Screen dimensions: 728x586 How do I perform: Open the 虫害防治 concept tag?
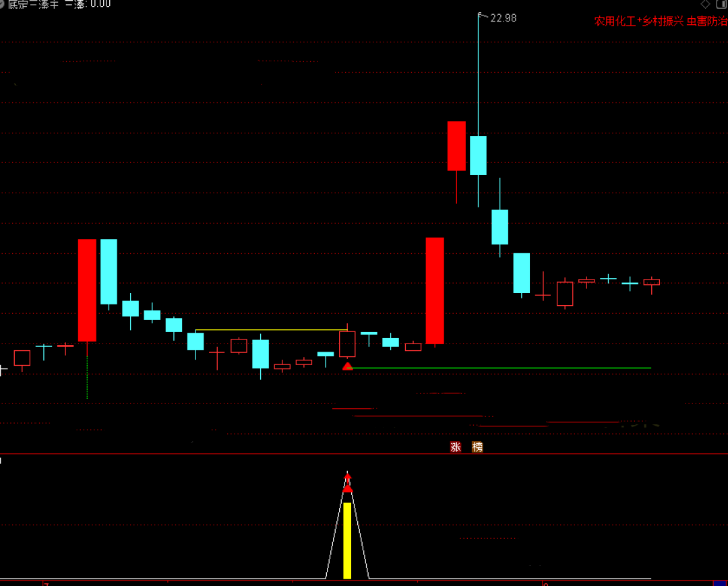click(706, 22)
